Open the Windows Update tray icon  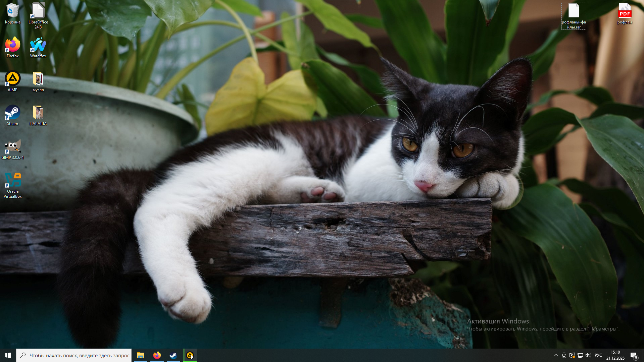[572, 355]
